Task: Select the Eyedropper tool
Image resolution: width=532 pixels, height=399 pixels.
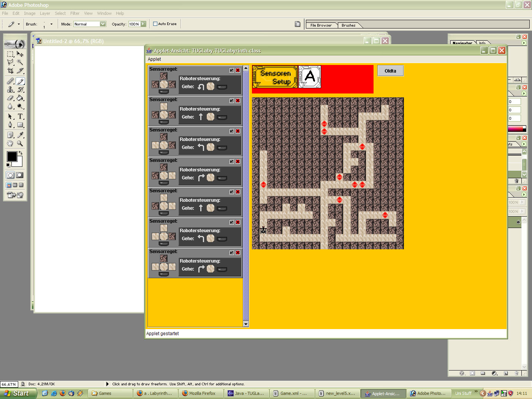Action: (20, 135)
